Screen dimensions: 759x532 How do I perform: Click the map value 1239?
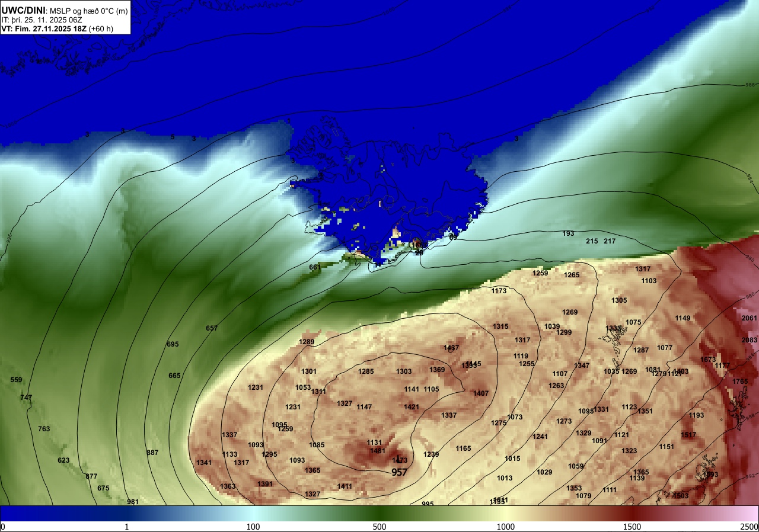(431, 454)
